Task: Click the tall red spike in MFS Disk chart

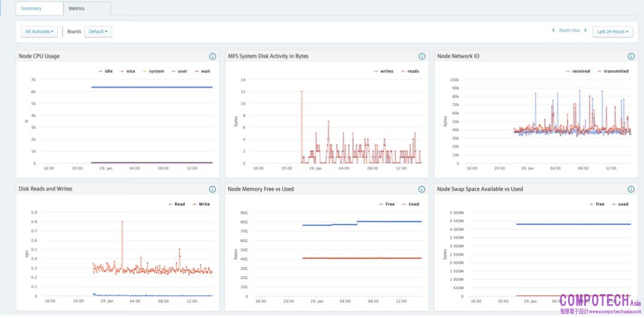Action: coord(301,92)
